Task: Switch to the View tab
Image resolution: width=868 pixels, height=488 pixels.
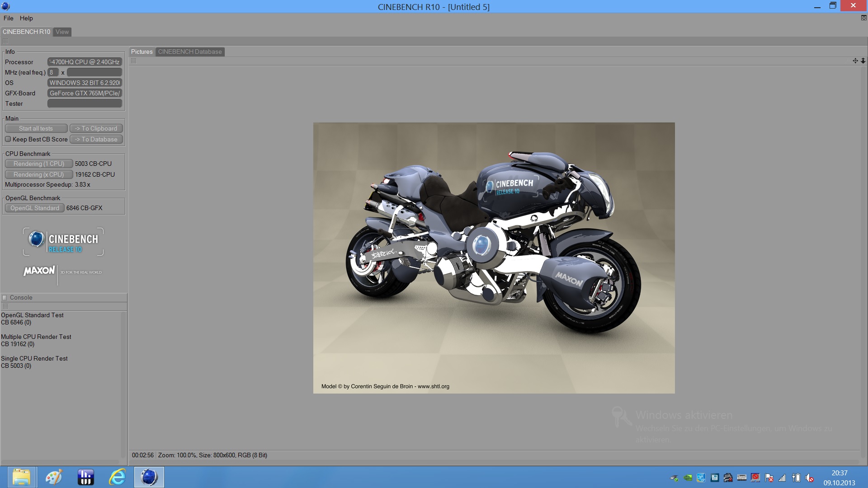Action: point(62,32)
